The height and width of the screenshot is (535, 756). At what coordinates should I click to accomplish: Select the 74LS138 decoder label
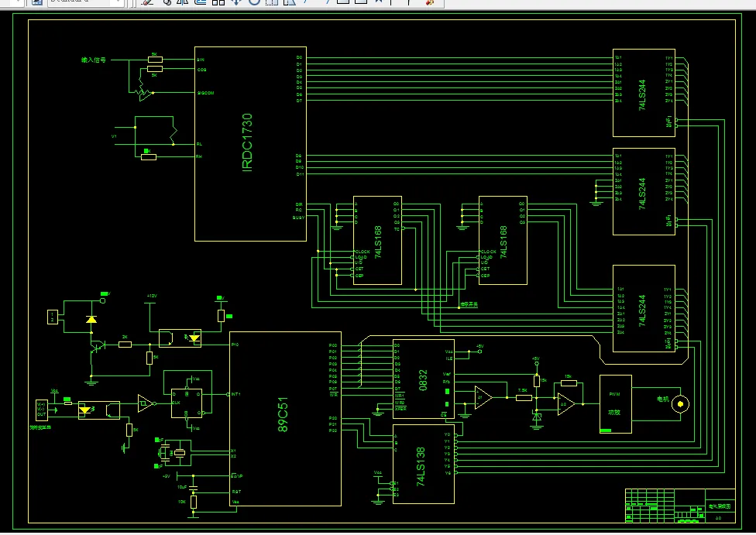point(421,467)
